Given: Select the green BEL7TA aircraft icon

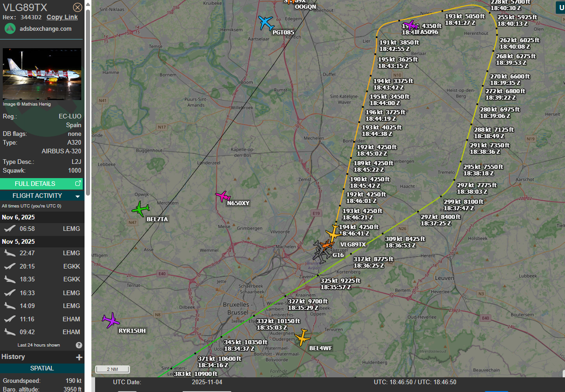Looking at the screenshot, I should (140, 209).
